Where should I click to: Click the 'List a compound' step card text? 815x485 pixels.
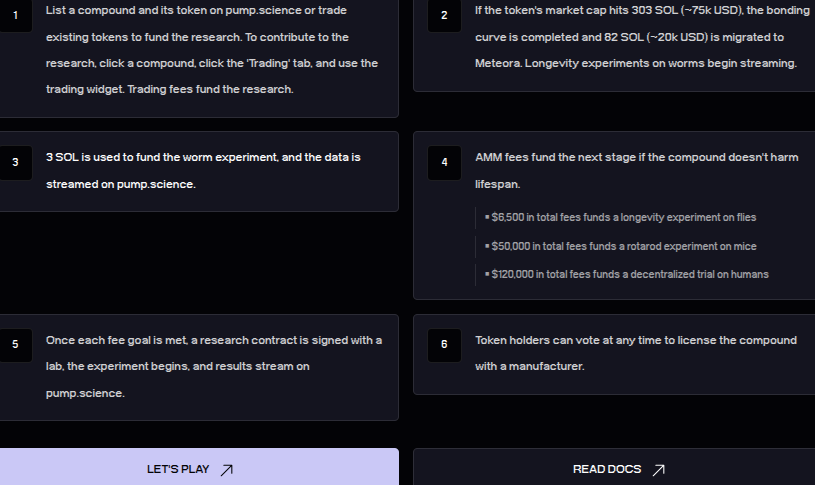coord(212,50)
